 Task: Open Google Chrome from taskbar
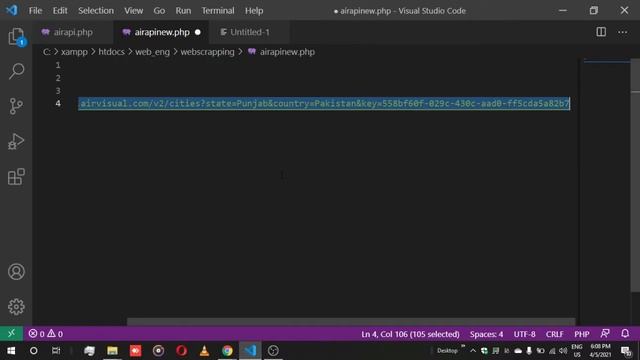click(227, 351)
